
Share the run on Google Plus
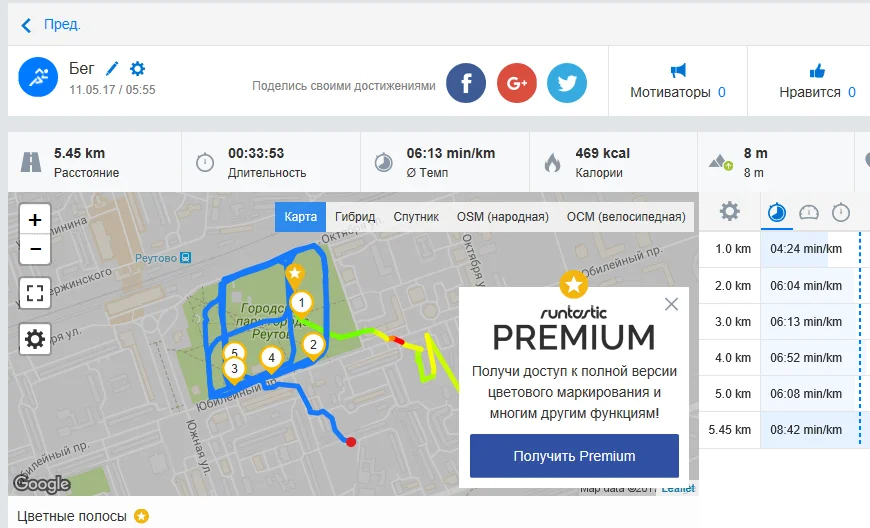point(517,83)
